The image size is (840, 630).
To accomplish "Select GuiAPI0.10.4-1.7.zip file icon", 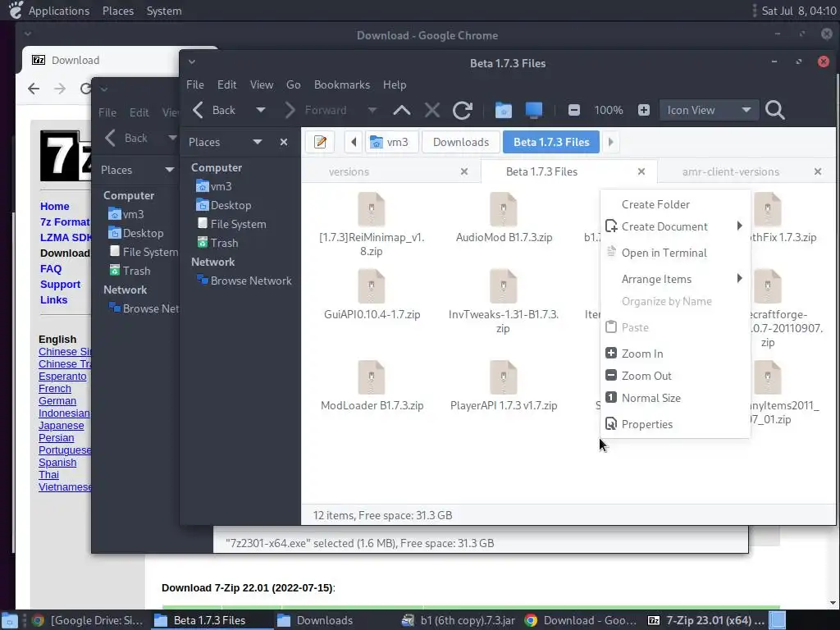I will point(372,286).
